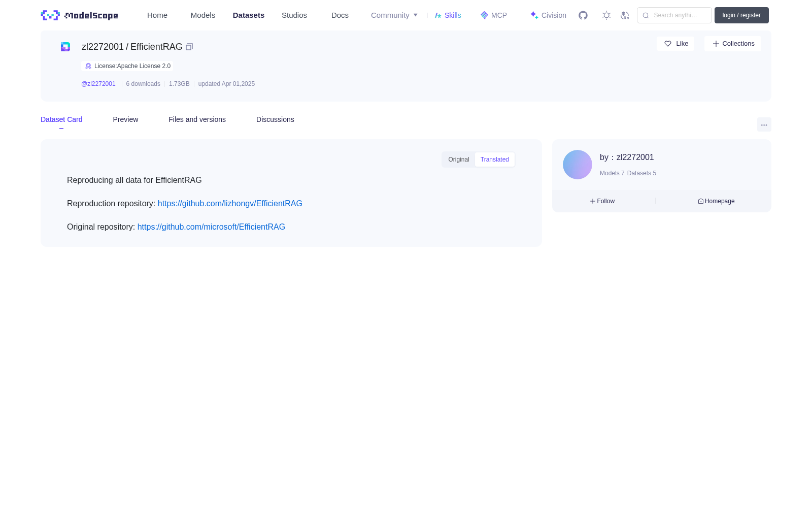Open the lizhongv/EfficientRAG GitHub link
Screen dimensions: 812x508
tap(230, 203)
